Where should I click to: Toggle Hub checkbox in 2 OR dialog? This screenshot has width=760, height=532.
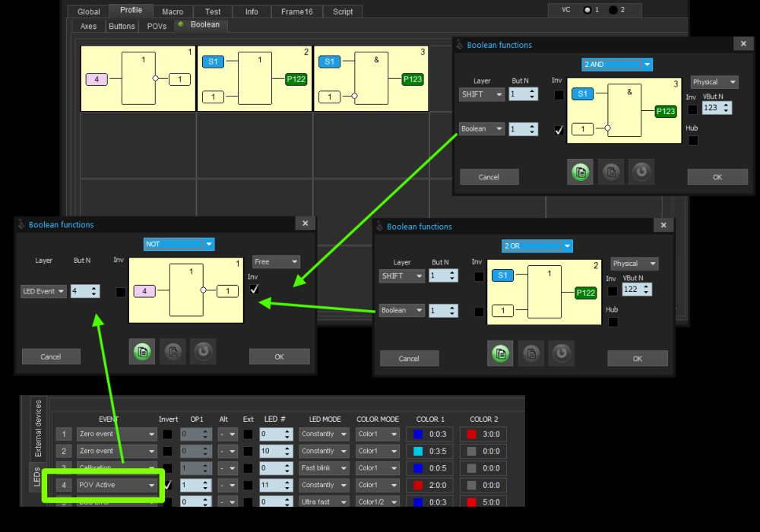pyautogui.click(x=613, y=321)
